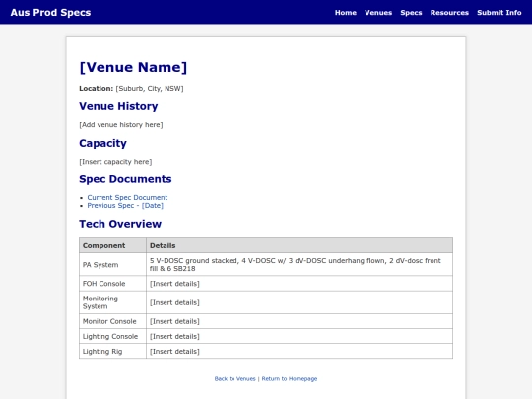Select the Lighting Rig row label
The height and width of the screenshot is (399, 532).
(x=112, y=352)
